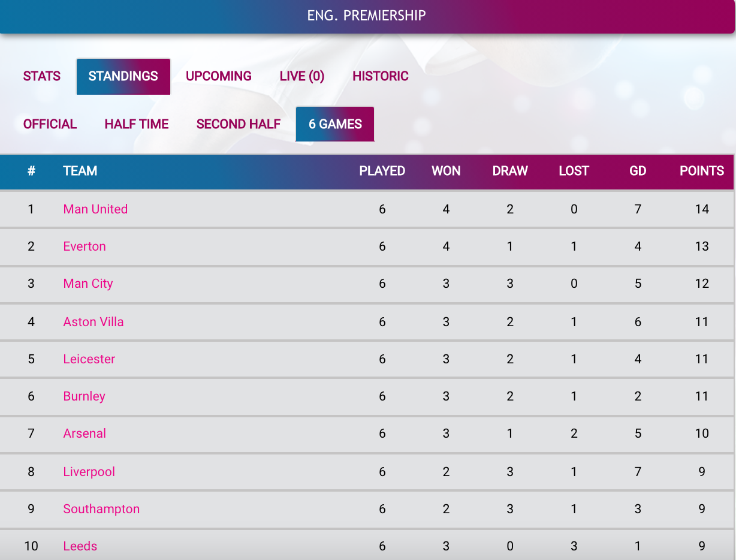The width and height of the screenshot is (736, 560).
Task: Switch to the Stats tab
Action: point(42,76)
